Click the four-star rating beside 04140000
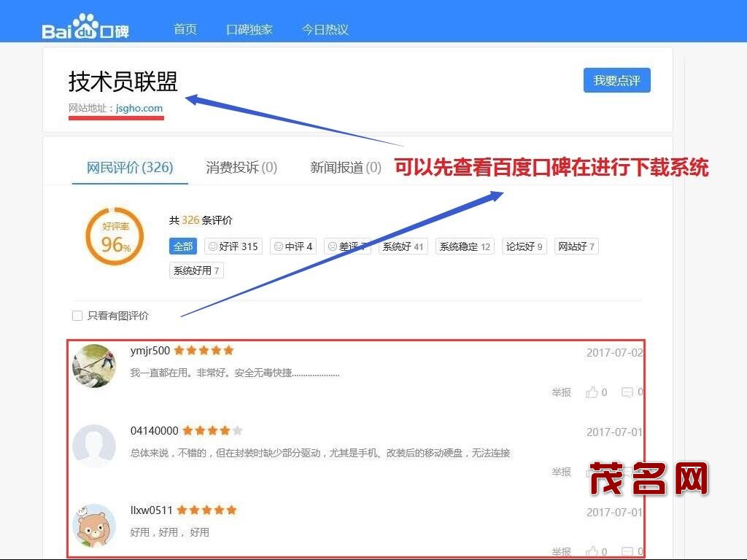The width and height of the screenshot is (747, 560). pos(212,431)
